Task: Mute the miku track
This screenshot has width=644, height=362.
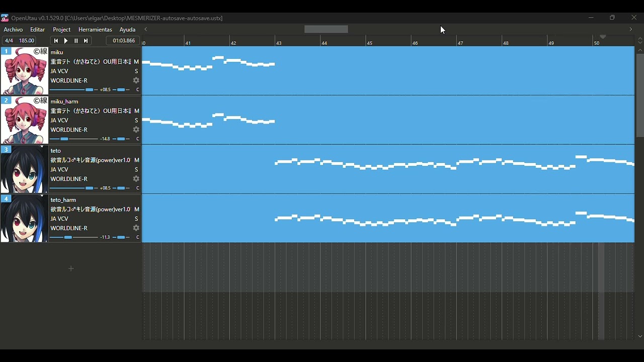Action: click(x=136, y=62)
